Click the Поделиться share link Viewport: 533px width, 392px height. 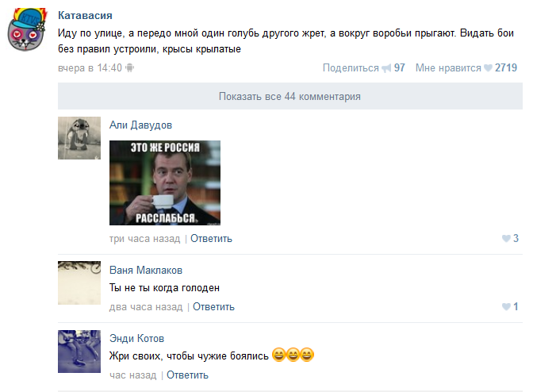[x=351, y=68]
